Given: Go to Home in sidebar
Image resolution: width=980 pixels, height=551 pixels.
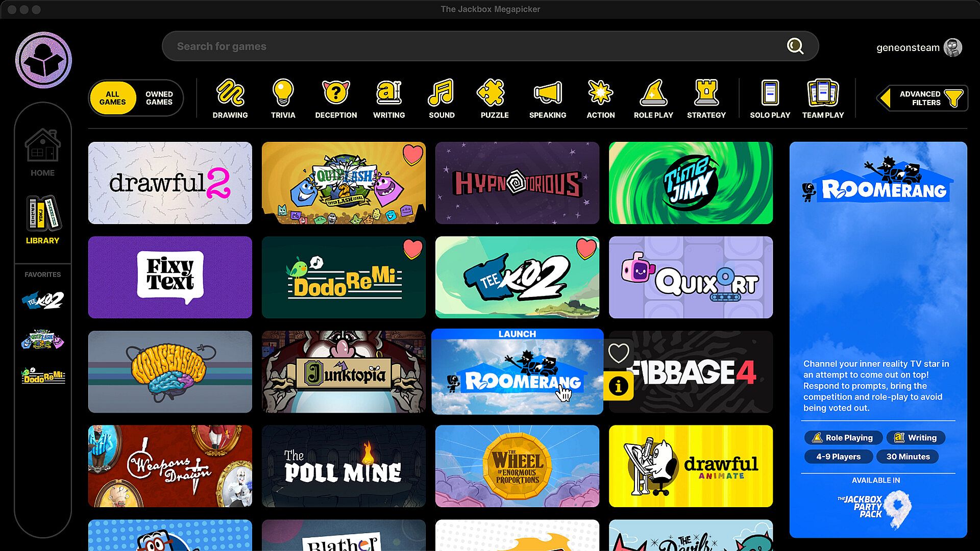Looking at the screenshot, I should pyautogui.click(x=42, y=153).
